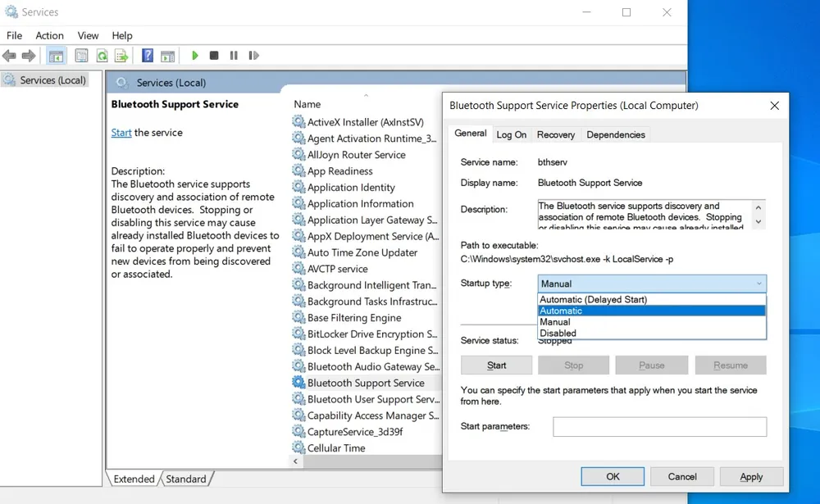This screenshot has height=504, width=820.
Task: Select Automatic in the startup type list
Action: 561,311
